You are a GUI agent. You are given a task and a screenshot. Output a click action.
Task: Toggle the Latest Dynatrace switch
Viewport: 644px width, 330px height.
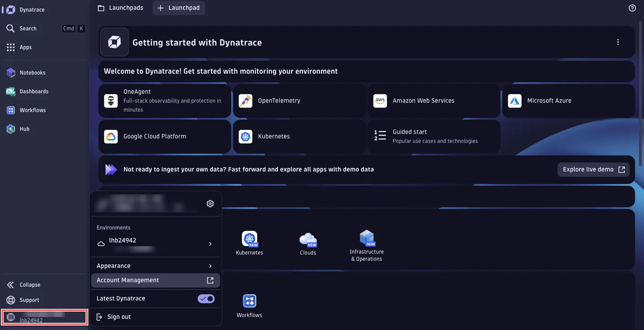click(206, 299)
